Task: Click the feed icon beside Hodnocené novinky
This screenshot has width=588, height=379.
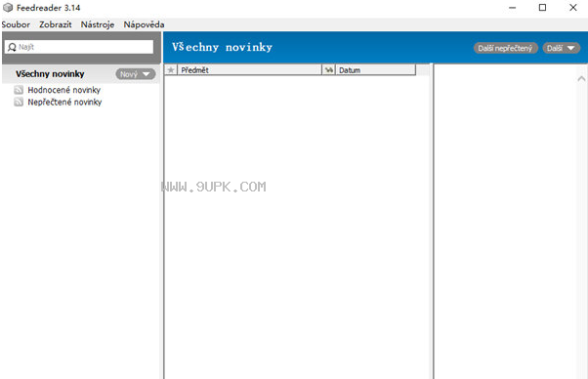Action: [x=19, y=90]
